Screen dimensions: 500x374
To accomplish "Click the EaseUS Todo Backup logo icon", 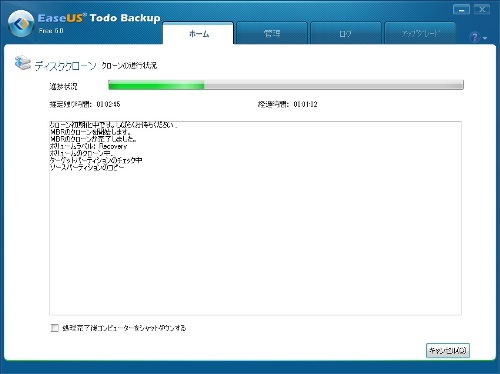I will 21,24.
